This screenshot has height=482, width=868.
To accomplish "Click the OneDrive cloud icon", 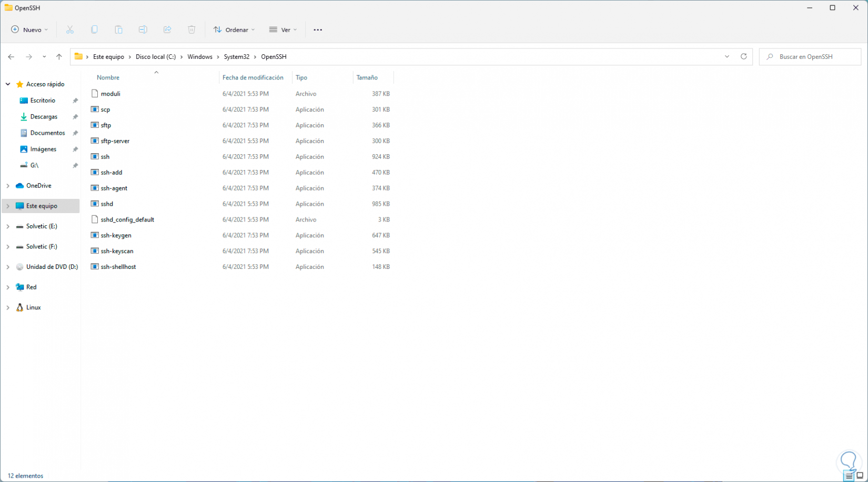I will 19,186.
